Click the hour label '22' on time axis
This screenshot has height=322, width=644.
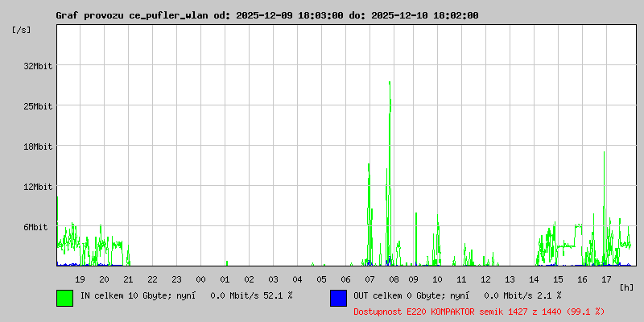(x=152, y=279)
